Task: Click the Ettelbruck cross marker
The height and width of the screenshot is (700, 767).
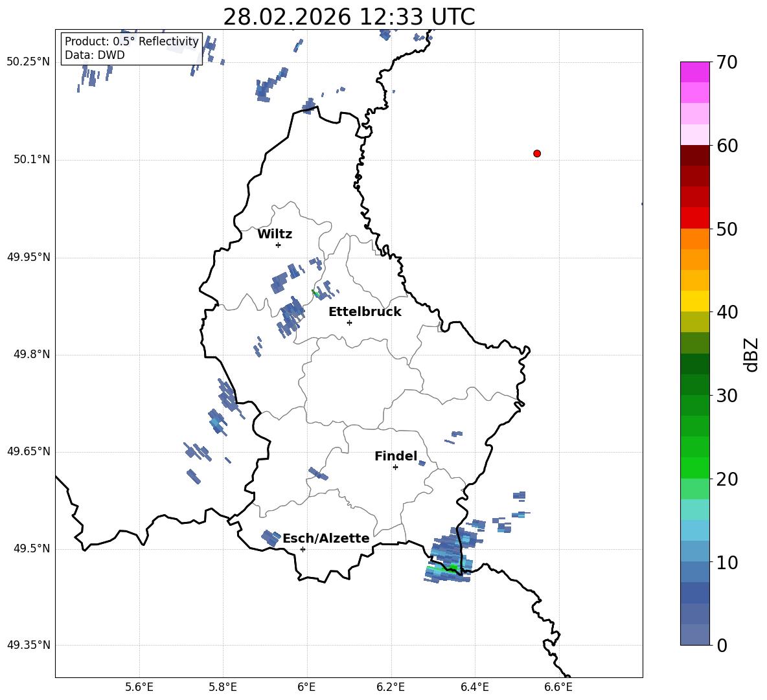Action: point(349,322)
